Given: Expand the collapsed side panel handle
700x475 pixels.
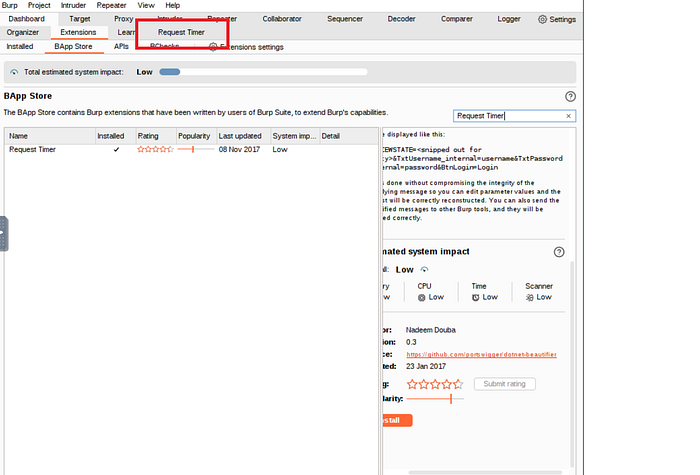Looking at the screenshot, I should coord(4,233).
